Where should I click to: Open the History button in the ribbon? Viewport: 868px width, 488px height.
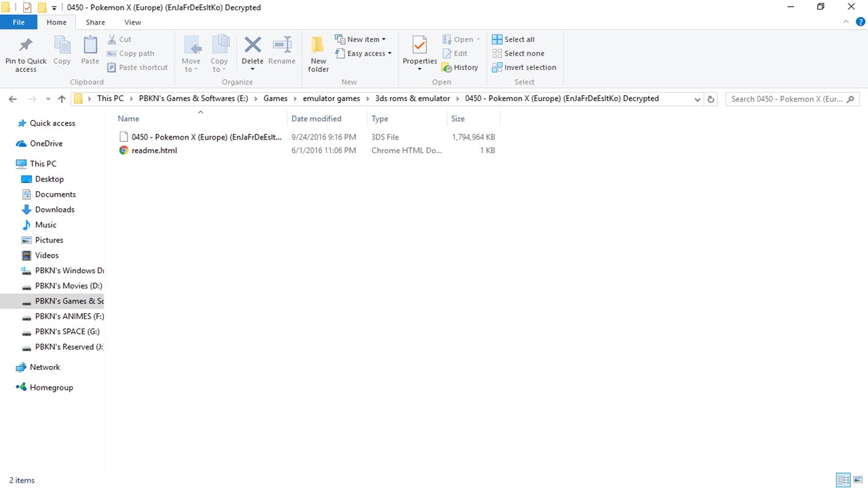point(460,68)
